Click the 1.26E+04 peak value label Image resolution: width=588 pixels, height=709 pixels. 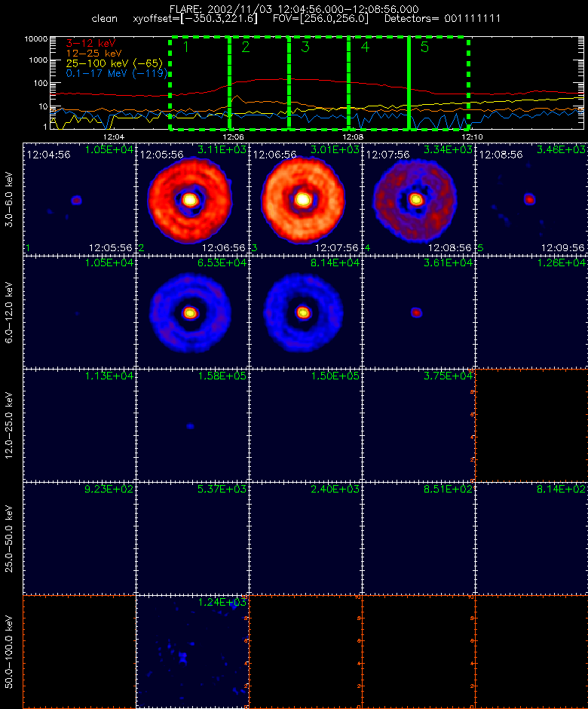click(x=562, y=262)
